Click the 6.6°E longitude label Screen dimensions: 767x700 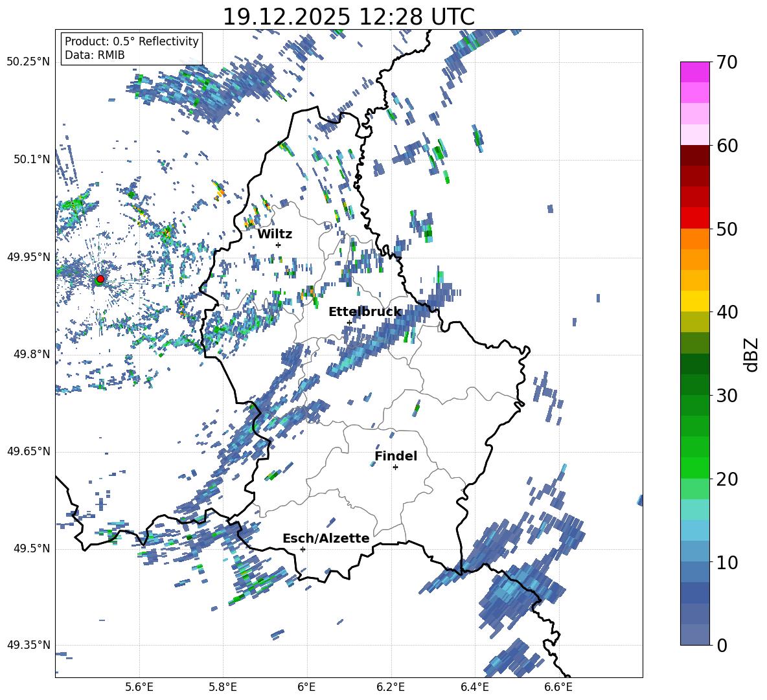point(558,687)
